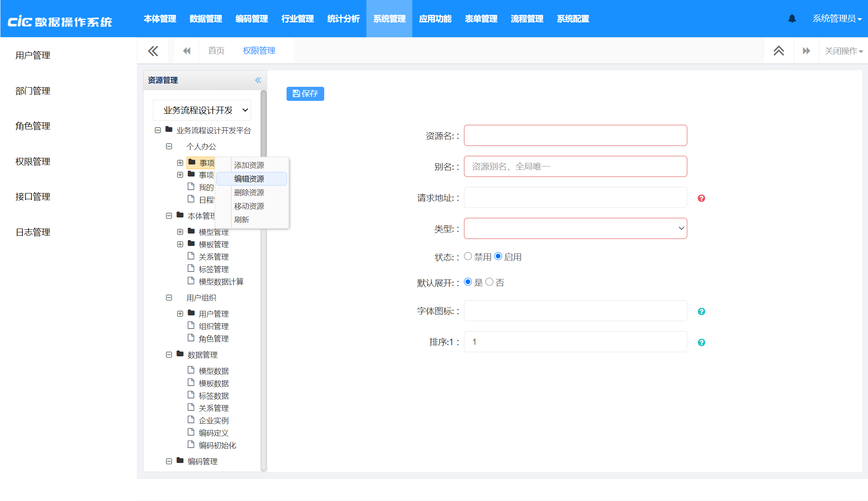Screen dimensions: 868x501
Task: Choose 否 for 默认展开
Action: click(489, 282)
